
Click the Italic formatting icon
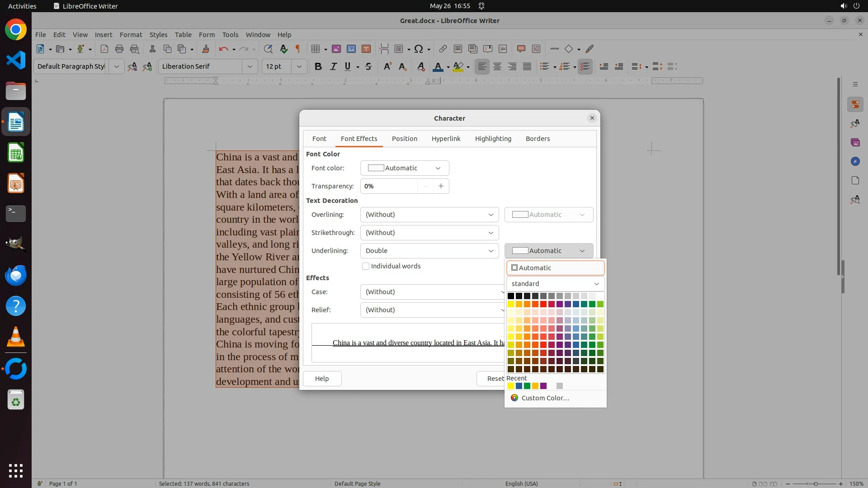[x=333, y=66]
